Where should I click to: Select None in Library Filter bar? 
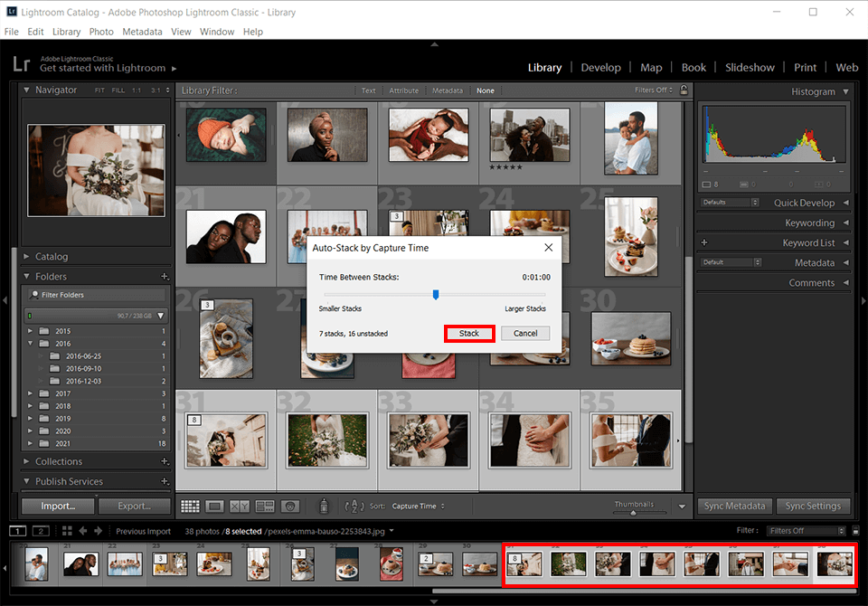pos(486,90)
